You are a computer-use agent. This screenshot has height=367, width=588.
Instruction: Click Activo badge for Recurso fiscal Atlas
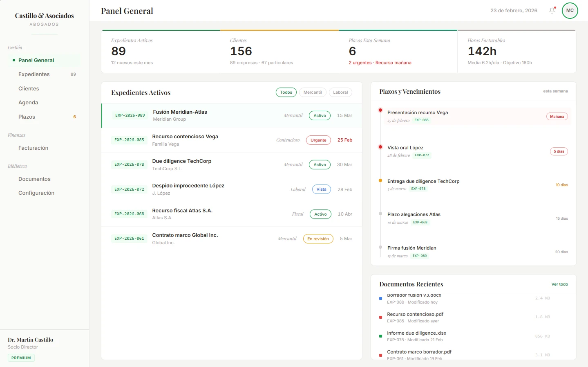coord(320,214)
